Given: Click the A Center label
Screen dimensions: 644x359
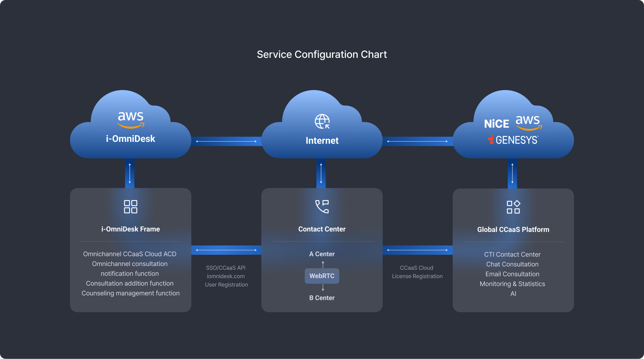Looking at the screenshot, I should [322, 254].
